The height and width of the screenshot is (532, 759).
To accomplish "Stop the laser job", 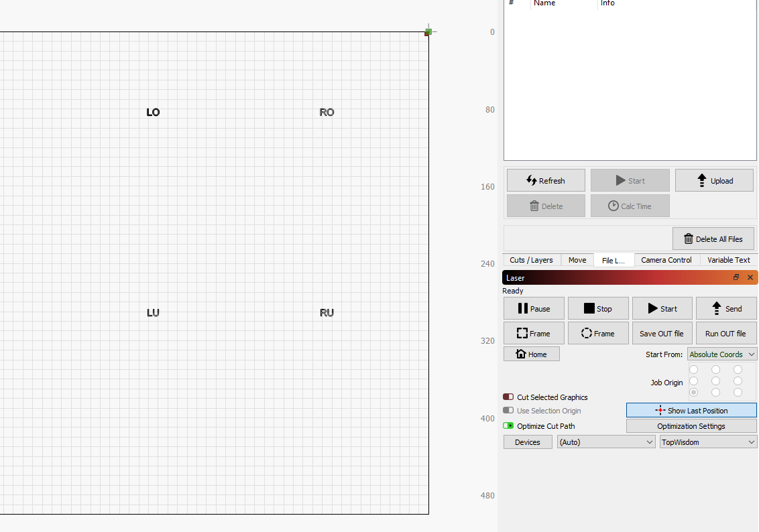I will tap(598, 309).
